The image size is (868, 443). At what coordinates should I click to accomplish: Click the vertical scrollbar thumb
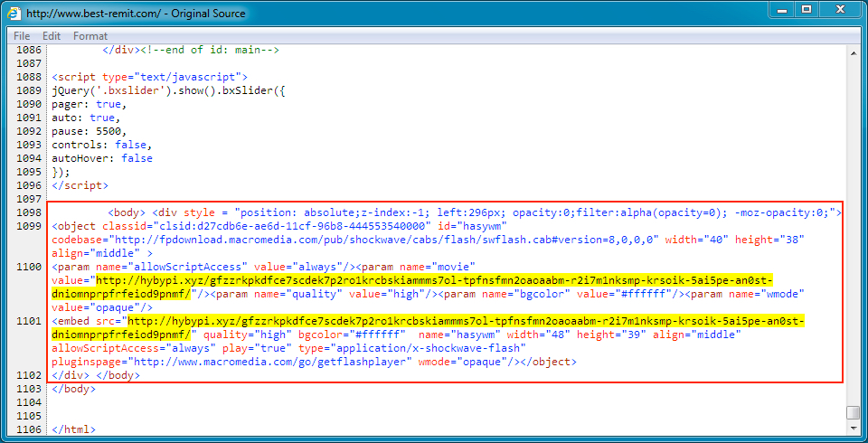tap(853, 413)
